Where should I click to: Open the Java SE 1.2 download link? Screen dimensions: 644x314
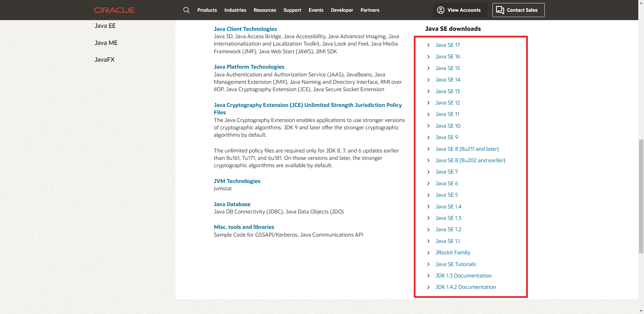448,229
